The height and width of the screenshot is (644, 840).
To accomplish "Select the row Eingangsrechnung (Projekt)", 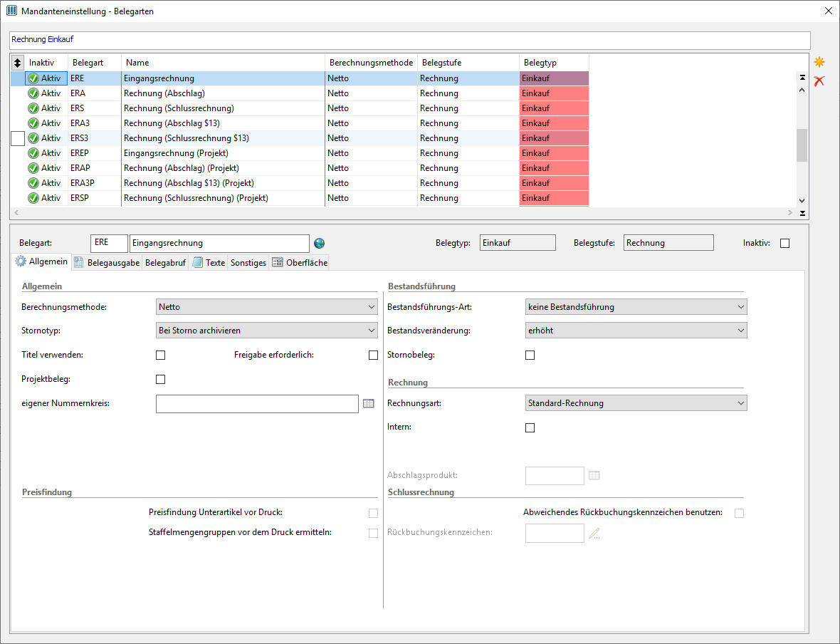I will click(x=300, y=153).
